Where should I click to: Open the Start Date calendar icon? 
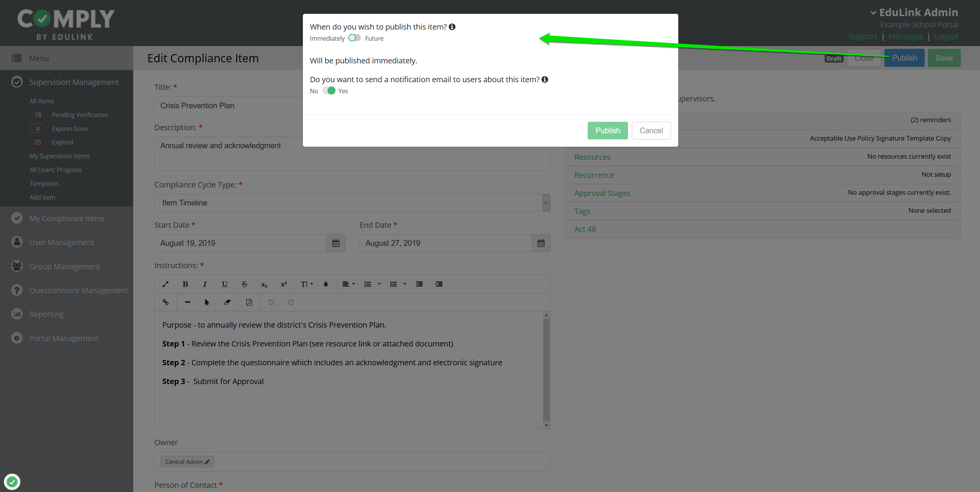pyautogui.click(x=335, y=243)
